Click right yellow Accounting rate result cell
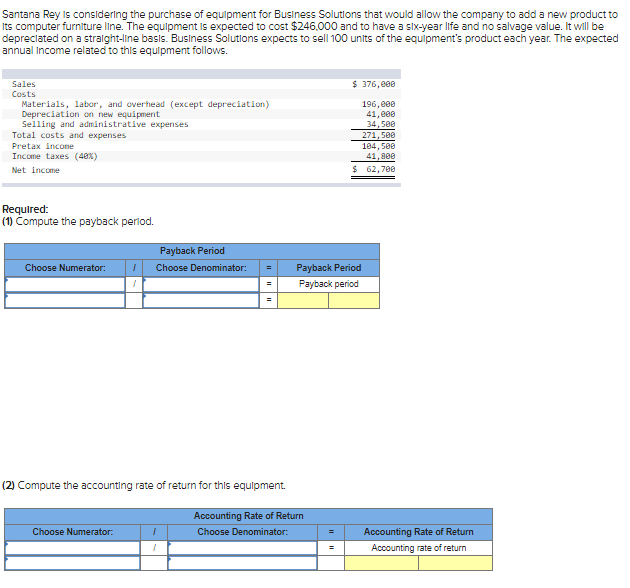 click(455, 563)
